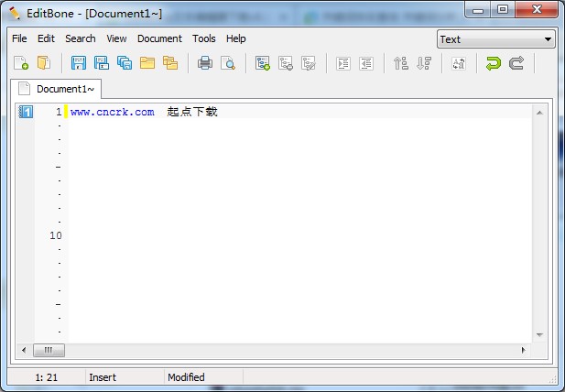Click the add-item icon with the green plus
Viewport: 565px width, 392px height.
[x=263, y=63]
